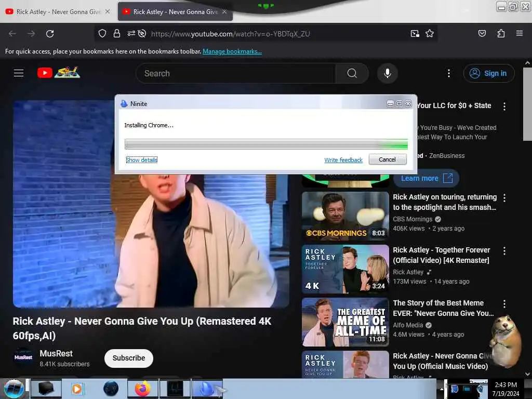Image resolution: width=532 pixels, height=399 pixels.
Task: Click Write feedback link in Ninite
Action: [343, 160]
